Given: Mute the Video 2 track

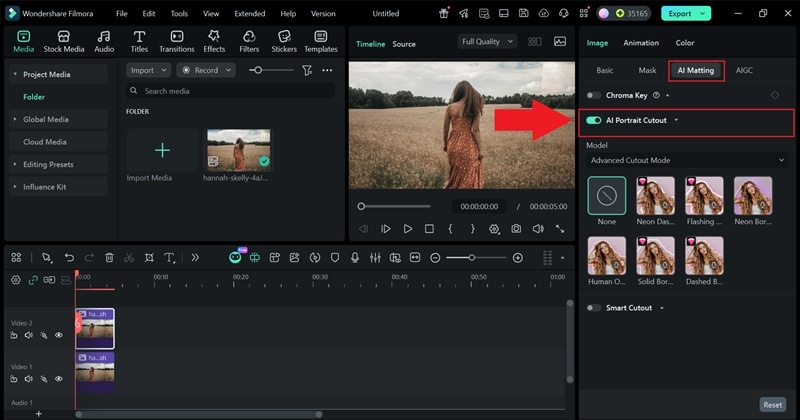Looking at the screenshot, I should pyautogui.click(x=29, y=335).
